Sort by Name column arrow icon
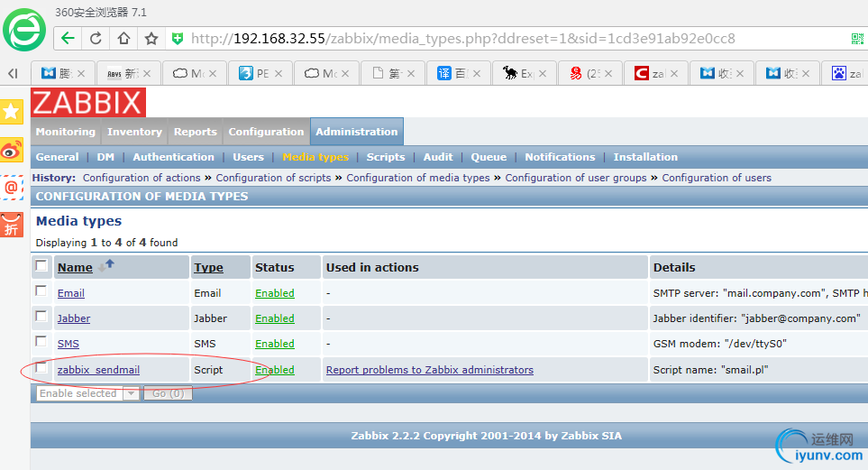This screenshot has width=868, height=470. (105, 266)
